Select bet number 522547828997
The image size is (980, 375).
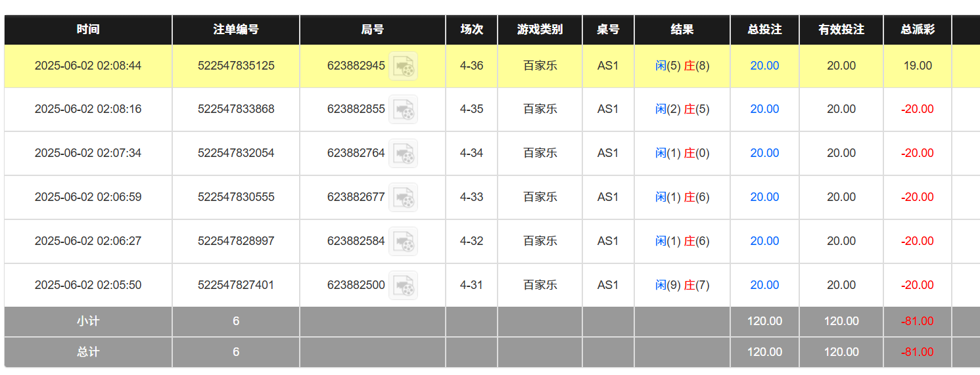[x=236, y=241]
